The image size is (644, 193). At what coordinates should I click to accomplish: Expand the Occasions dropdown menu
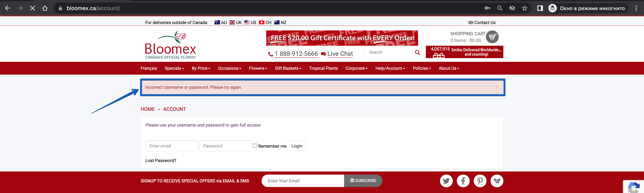pos(230,68)
